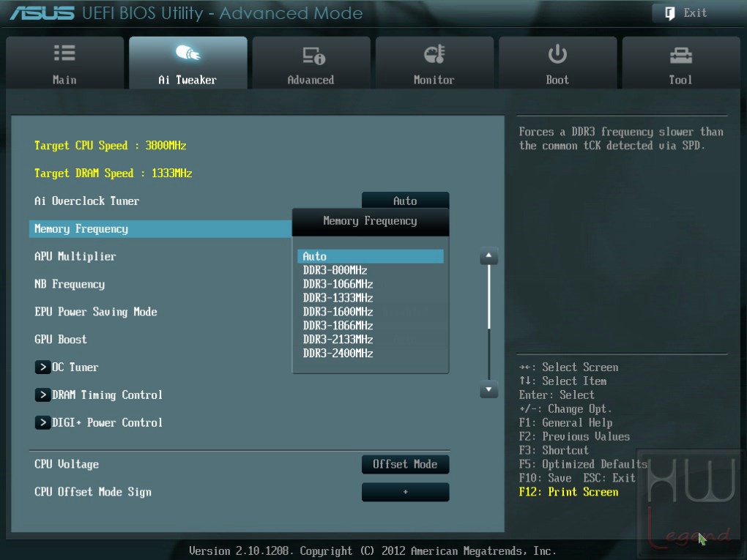Open CPU Voltage Offset Mode button
This screenshot has width=747, height=560.
coord(406,464)
